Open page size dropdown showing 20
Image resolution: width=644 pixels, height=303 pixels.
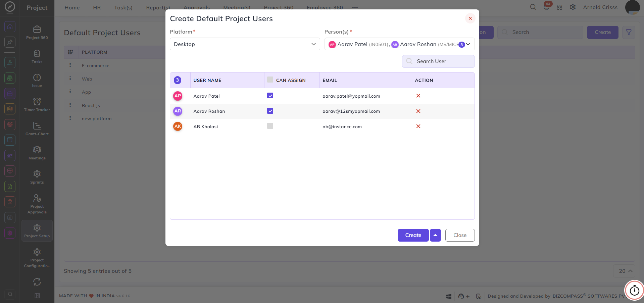coord(624,271)
